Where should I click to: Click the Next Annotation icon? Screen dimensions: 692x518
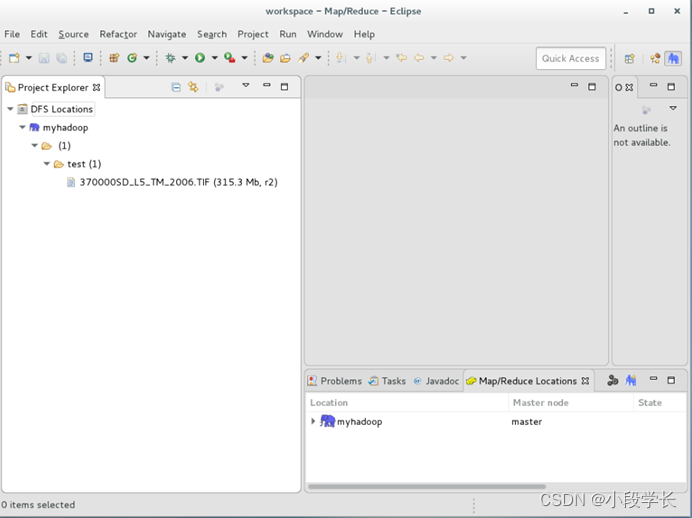340,58
